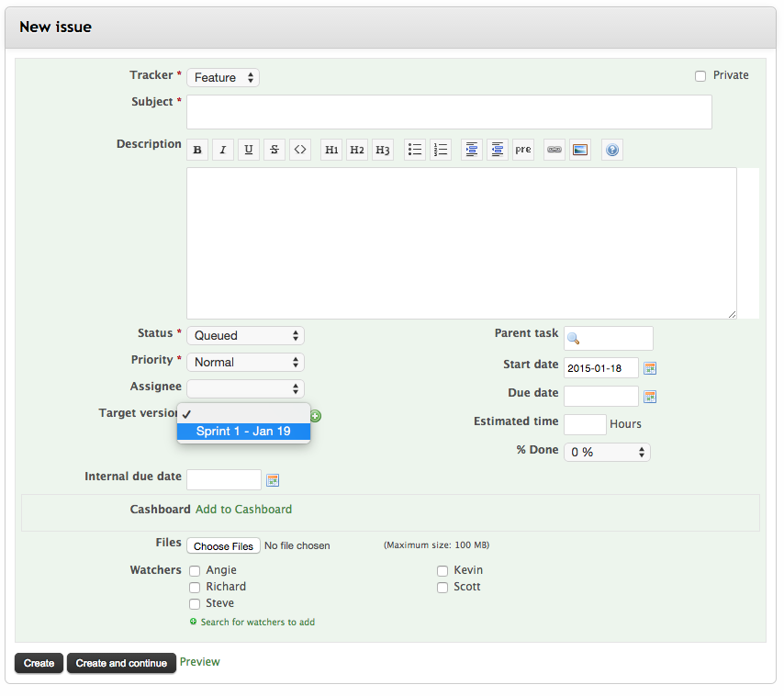The width and height of the screenshot is (784, 696).
Task: Open text formatting help
Action: click(x=612, y=150)
